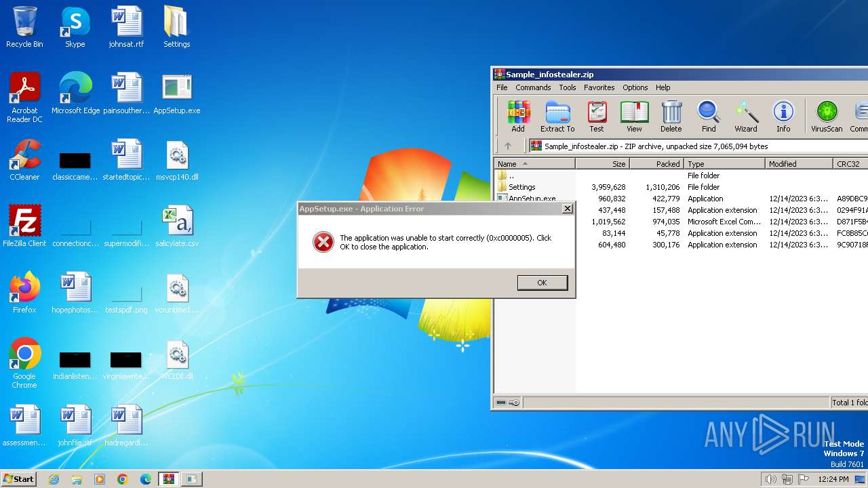Click the clock showing 12:24 PM
The width and height of the screenshot is (868, 488).
tap(833, 479)
